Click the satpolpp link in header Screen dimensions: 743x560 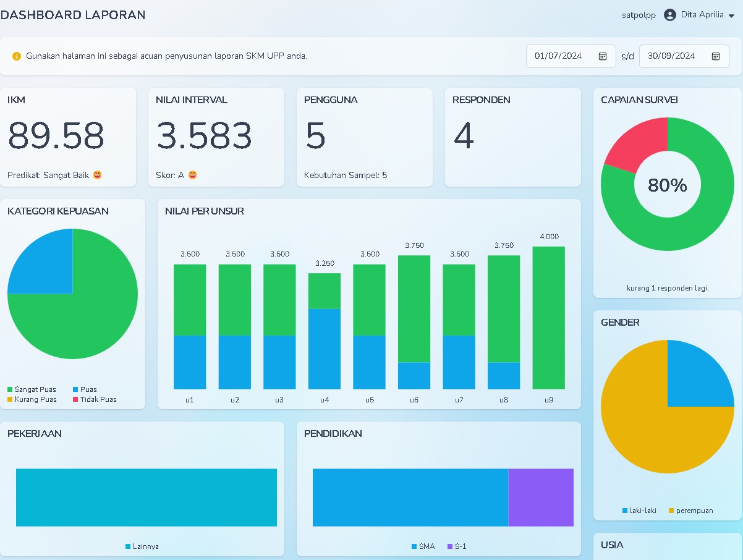639,15
